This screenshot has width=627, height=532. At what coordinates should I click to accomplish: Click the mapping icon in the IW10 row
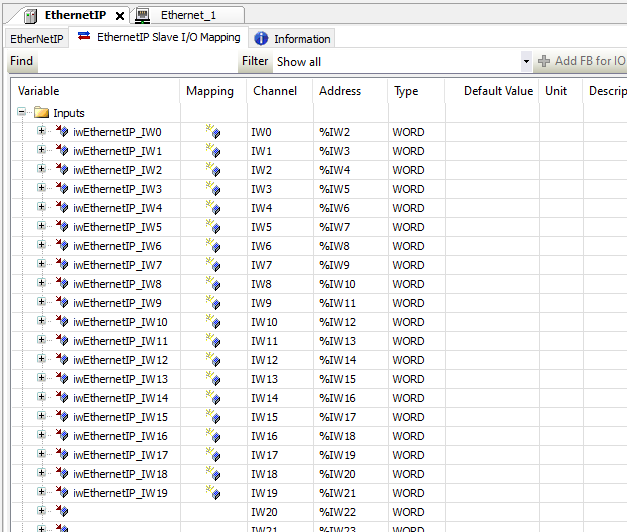point(213,321)
